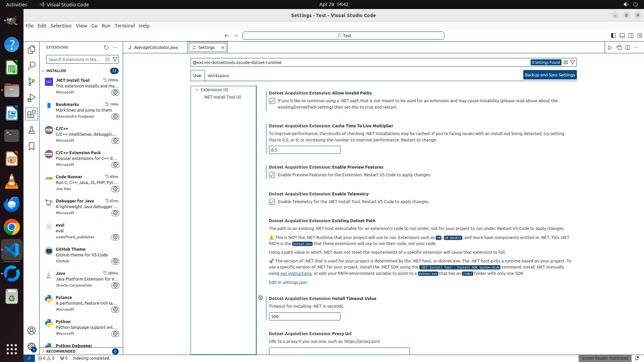Image resolution: width=644 pixels, height=362 pixels.
Task: Click the Run Code play icon
Action: pyautogui.click(x=610, y=48)
